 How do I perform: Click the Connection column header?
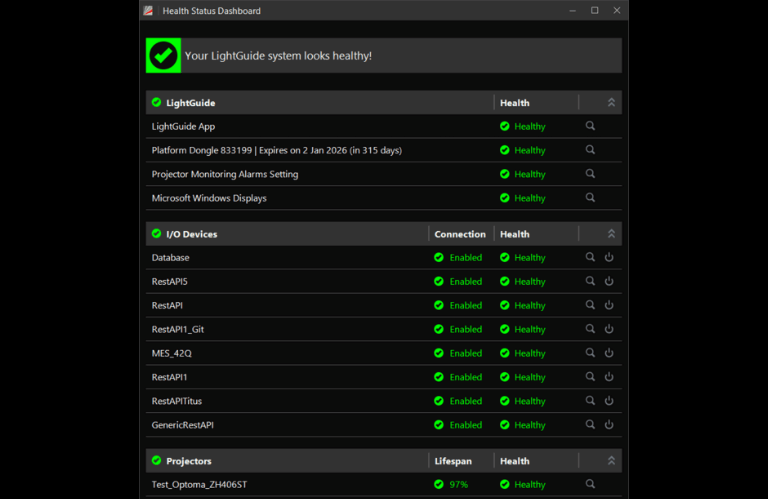coord(459,234)
